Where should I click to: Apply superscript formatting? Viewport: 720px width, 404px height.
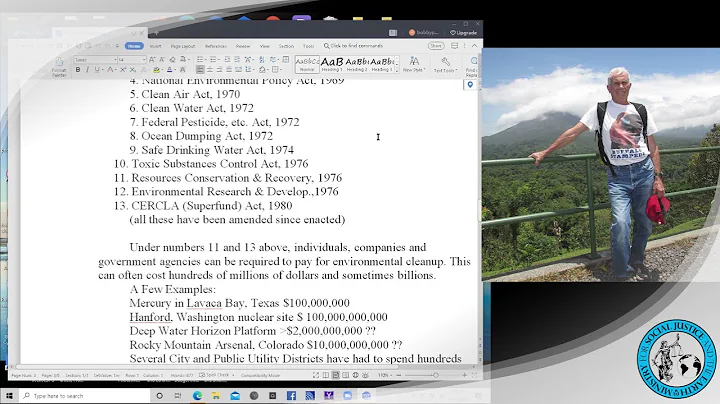point(123,70)
